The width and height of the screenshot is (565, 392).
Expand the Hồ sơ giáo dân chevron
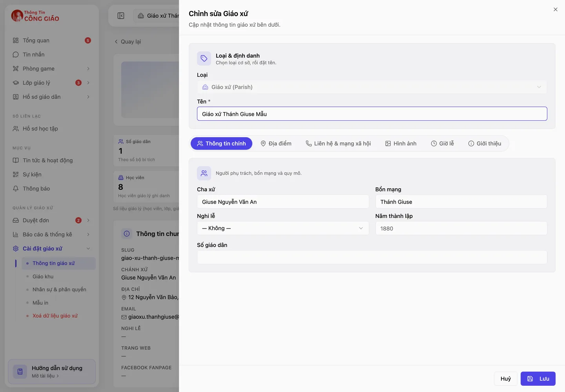[88, 97]
